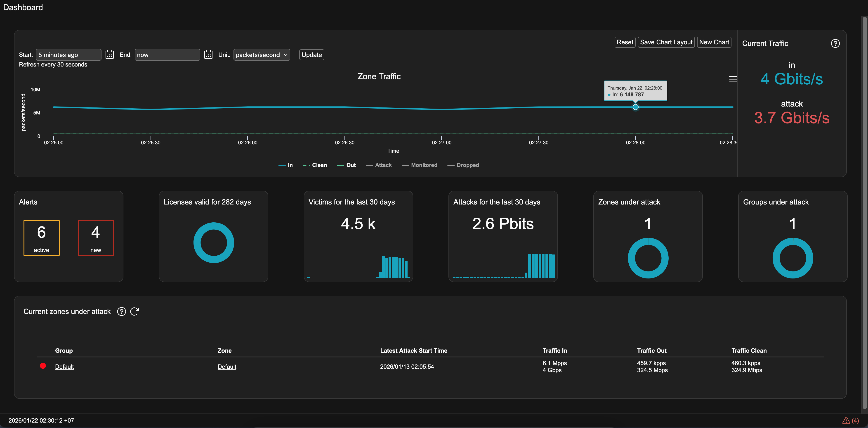Click the Latest Attack Start Time column header
The width and height of the screenshot is (868, 428).
(x=413, y=350)
